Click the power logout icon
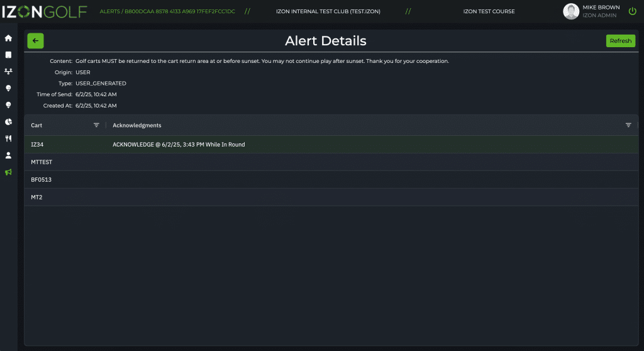The width and height of the screenshot is (644, 351). [633, 11]
